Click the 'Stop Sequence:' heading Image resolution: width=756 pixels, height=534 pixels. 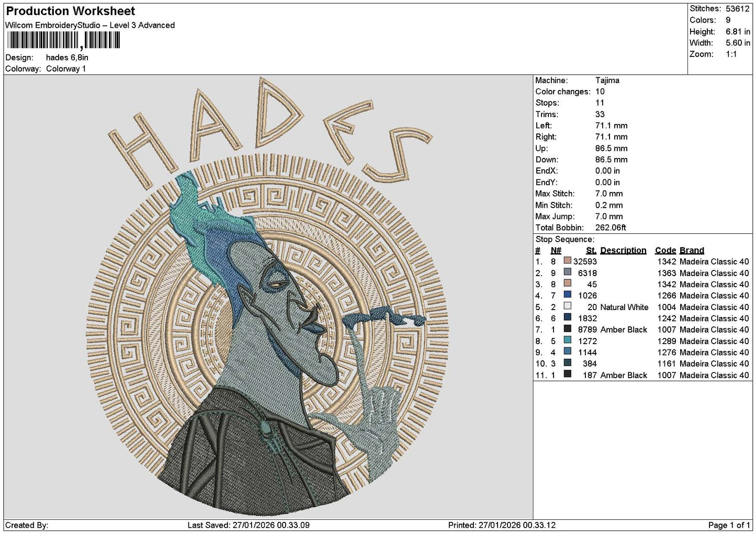point(565,240)
